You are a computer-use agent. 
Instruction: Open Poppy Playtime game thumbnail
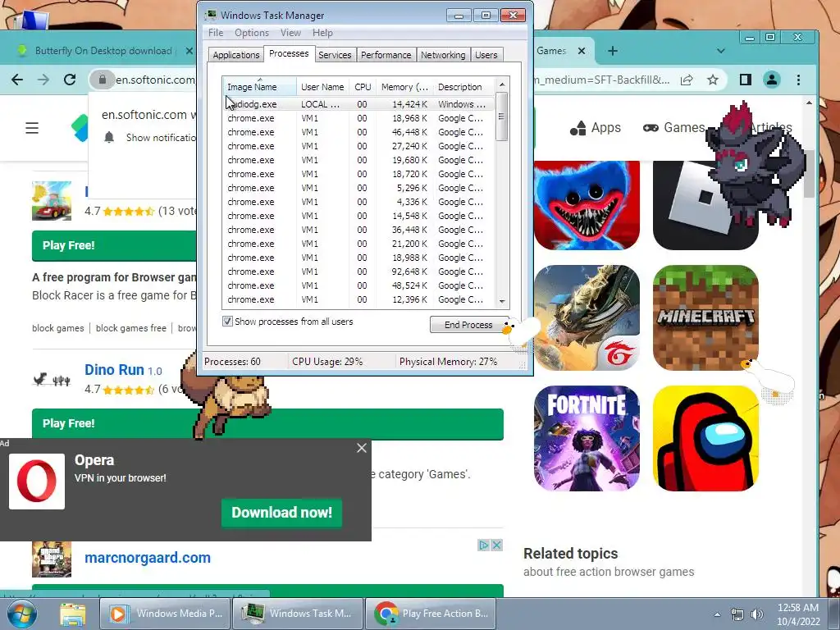[587, 205]
